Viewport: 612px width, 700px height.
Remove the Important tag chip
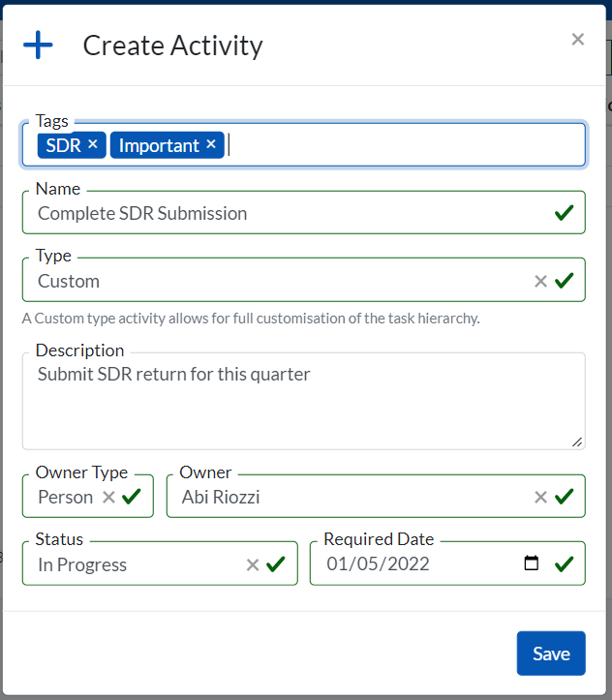pos(211,144)
